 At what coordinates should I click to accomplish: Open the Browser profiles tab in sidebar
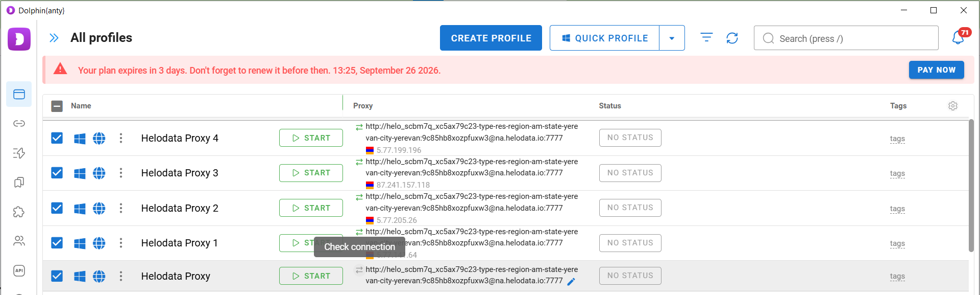click(x=19, y=94)
